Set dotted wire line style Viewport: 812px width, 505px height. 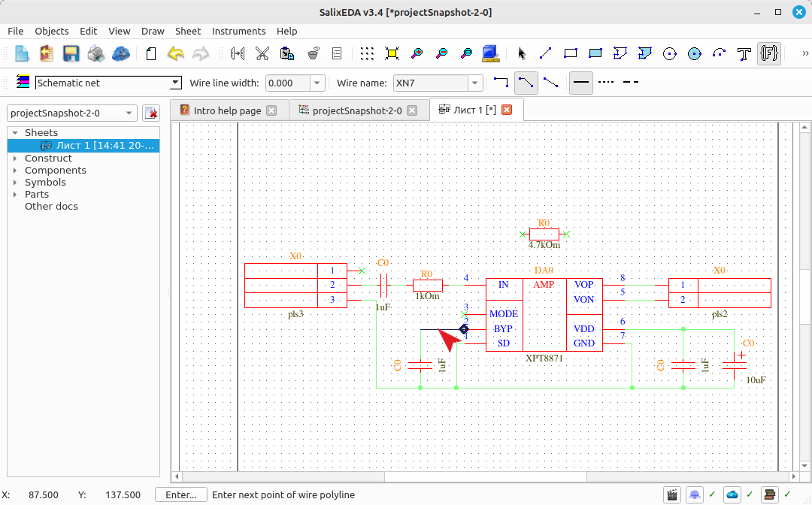(606, 82)
